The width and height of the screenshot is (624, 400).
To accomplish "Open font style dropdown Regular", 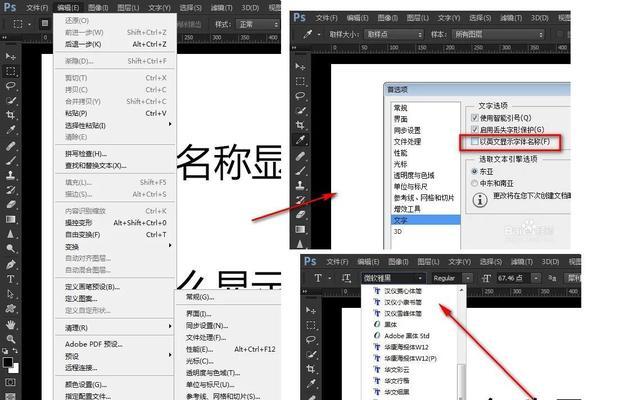I will point(450,278).
